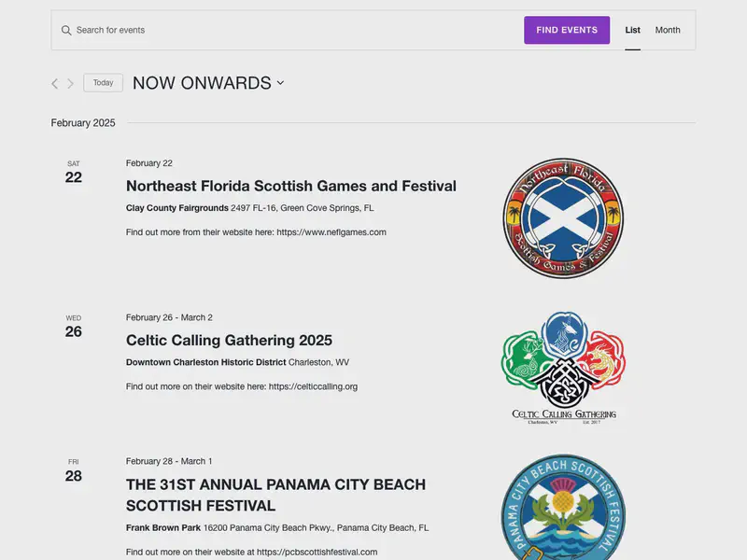The height and width of the screenshot is (560, 747).
Task: Click the February 2025 month heading
Action: [83, 123]
